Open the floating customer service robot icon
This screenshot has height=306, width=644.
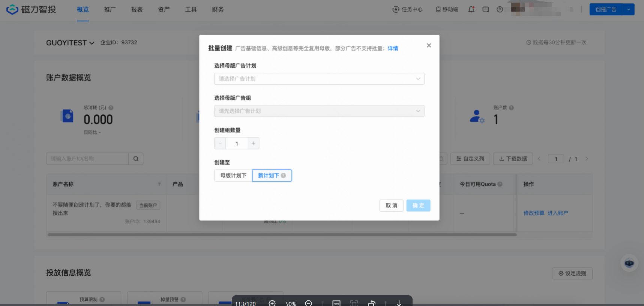pos(629,263)
